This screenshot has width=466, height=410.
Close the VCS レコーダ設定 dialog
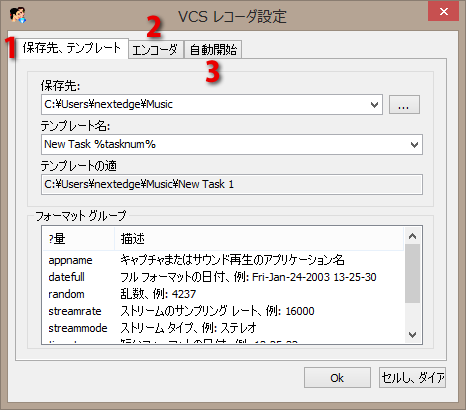444,12
